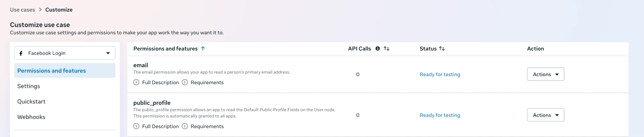The height and width of the screenshot is (137, 644).
Task: Click the Customize use case heading
Action: tap(40, 25)
